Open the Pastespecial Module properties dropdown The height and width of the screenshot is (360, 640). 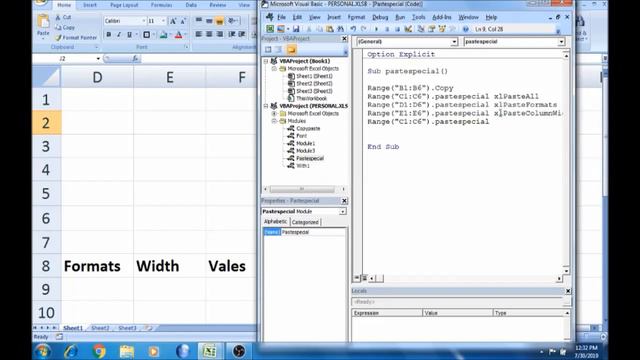tap(342, 211)
